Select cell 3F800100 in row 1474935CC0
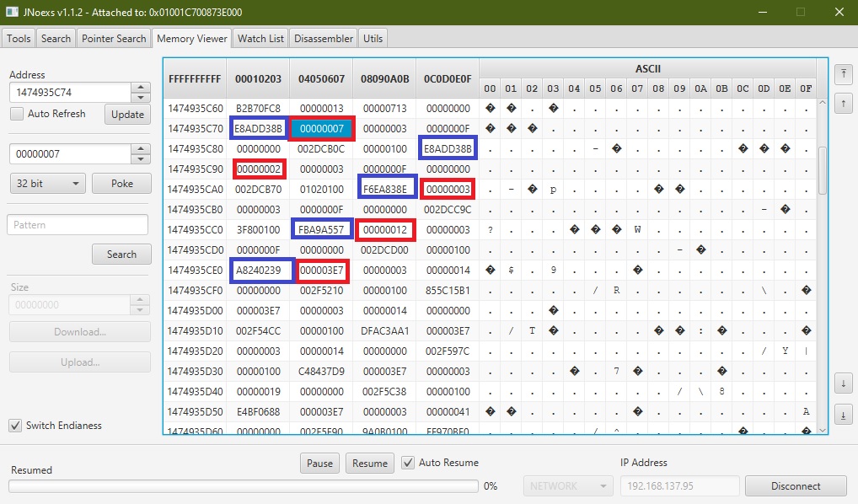 tap(258, 230)
